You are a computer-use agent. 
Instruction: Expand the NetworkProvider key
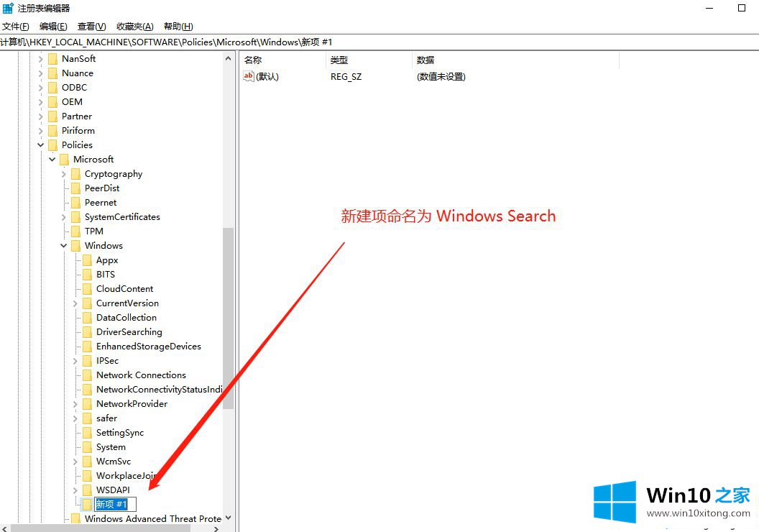(x=75, y=404)
